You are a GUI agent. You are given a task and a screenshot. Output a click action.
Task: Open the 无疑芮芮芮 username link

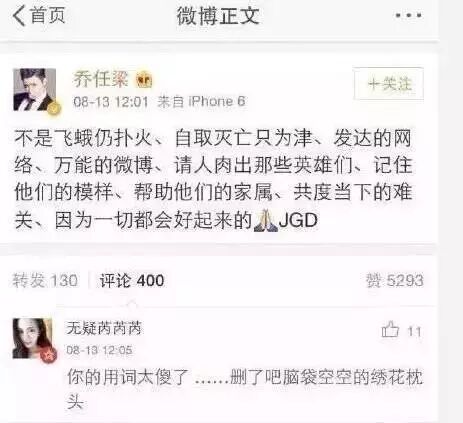(x=104, y=328)
